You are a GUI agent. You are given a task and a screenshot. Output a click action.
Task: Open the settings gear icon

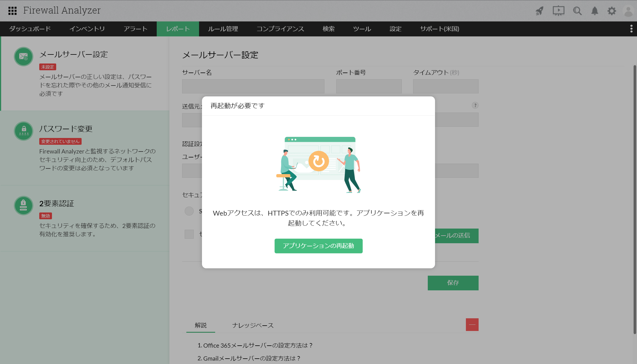coord(612,11)
